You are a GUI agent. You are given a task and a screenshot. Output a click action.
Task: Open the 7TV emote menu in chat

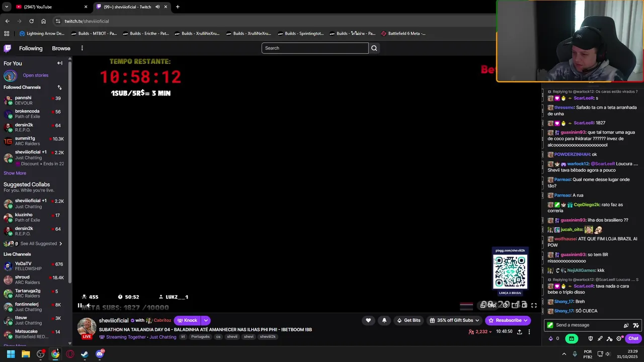(636, 325)
